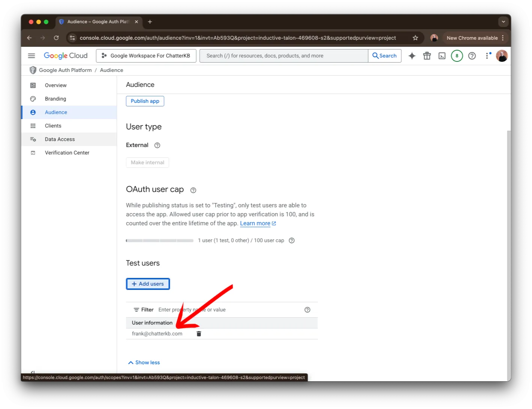Screen dimensions: 532x409
Task: Open settings and utilities three-dot menu
Action: pyautogui.click(x=487, y=56)
